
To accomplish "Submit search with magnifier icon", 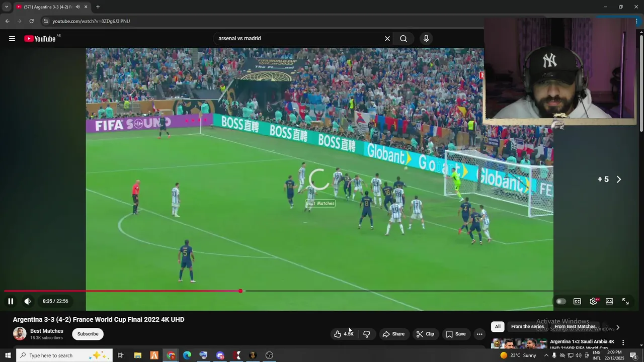I will (x=404, y=39).
